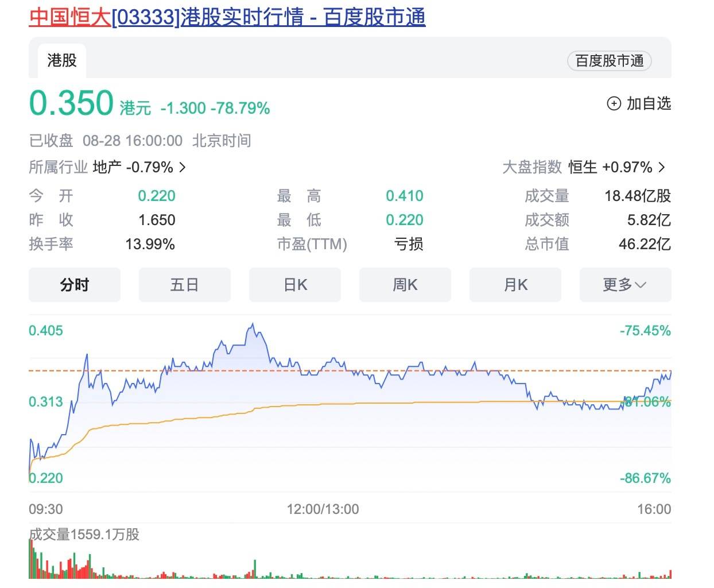Open the 百度股市通 button
This screenshot has width=714, height=588.
point(608,60)
